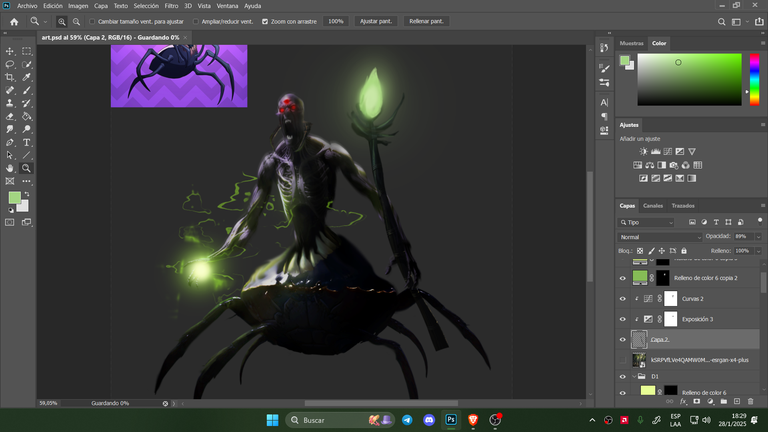Open the Color panel options menu
768x432 pixels.
click(x=763, y=43)
